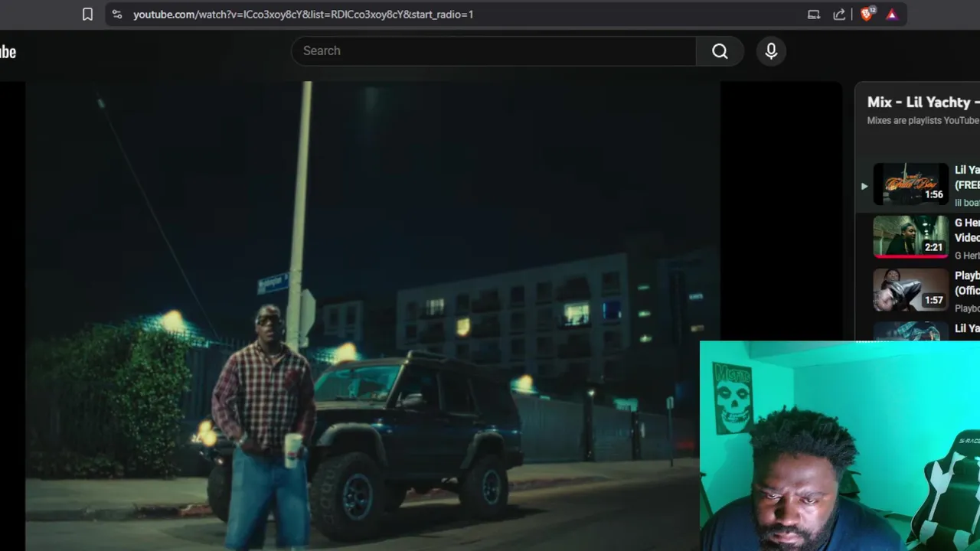Open the Brave Shields lion icon
Image resolution: width=980 pixels, height=551 pixels.
pyautogui.click(x=866, y=14)
